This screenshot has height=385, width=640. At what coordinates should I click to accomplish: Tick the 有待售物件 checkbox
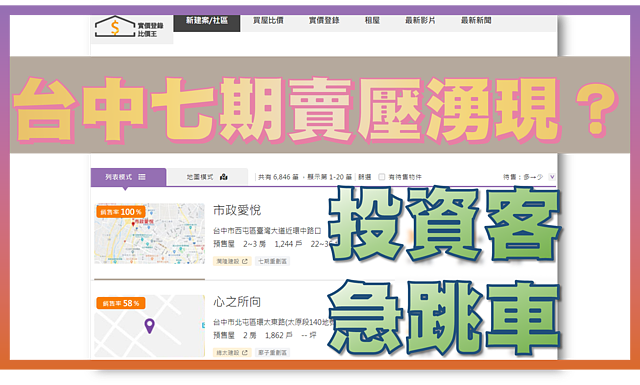click(x=382, y=177)
